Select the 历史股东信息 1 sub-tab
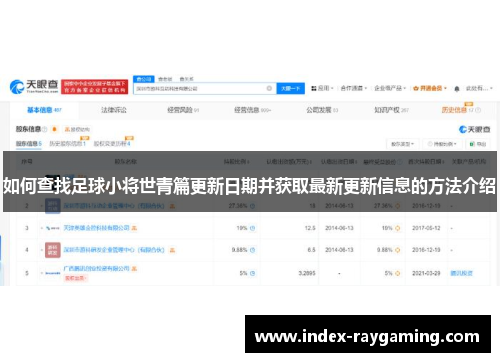 (68, 144)
